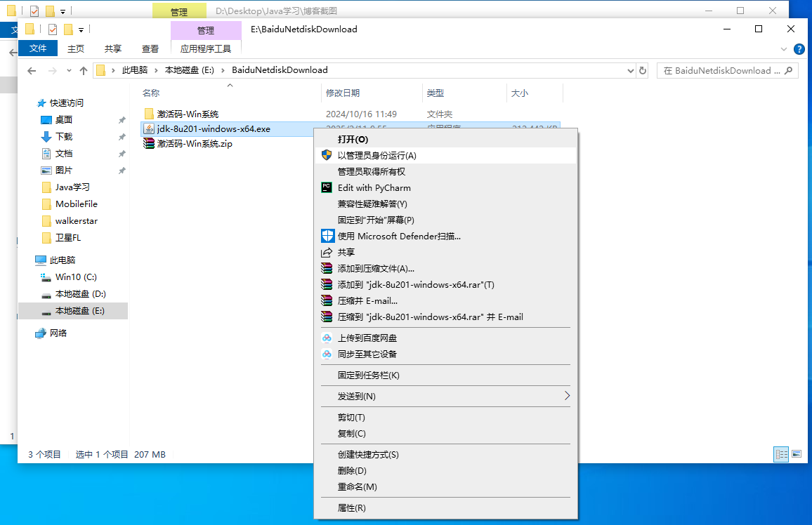812x525 pixels.
Task: Click new folder icon in quick access toolbar
Action: 68,29
